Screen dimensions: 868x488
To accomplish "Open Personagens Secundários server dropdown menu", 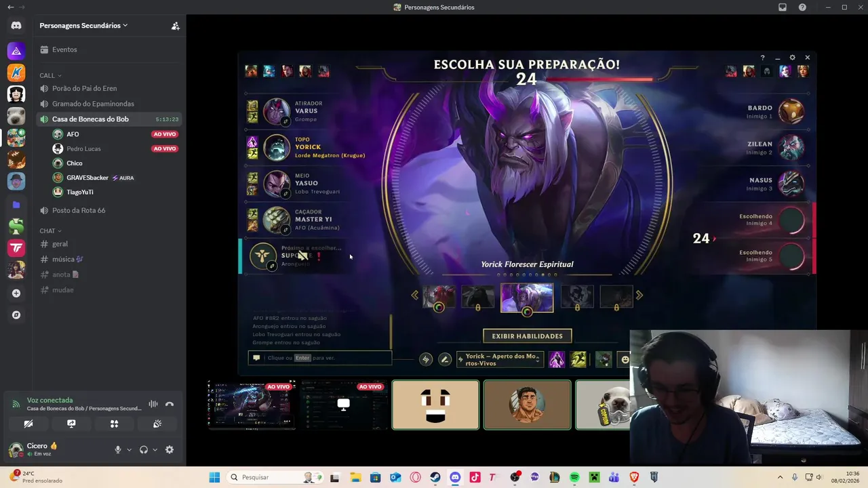I will 83,26.
